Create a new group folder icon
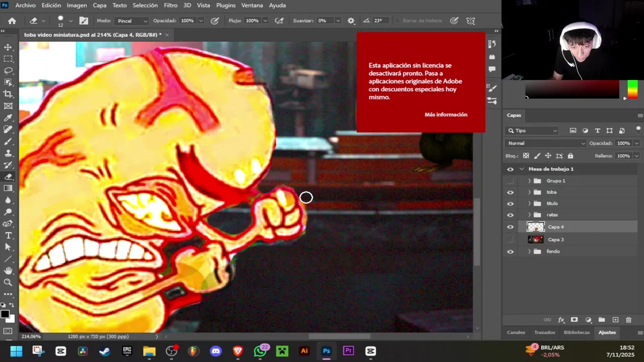This screenshot has height=362, width=644. coord(601,320)
